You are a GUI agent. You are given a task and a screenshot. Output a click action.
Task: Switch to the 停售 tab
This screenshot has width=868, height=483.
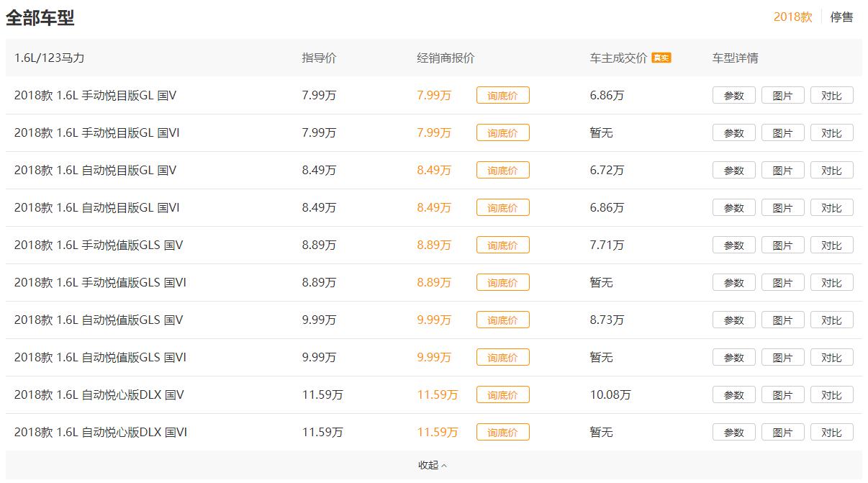pos(841,17)
